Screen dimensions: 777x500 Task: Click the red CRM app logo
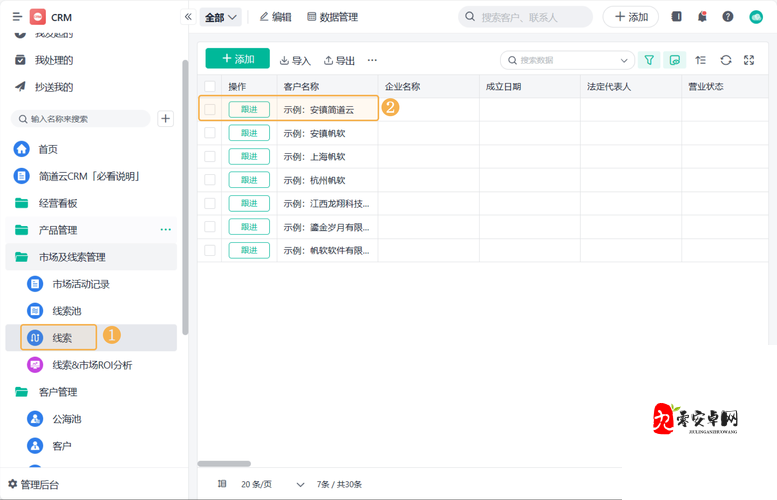coord(38,17)
